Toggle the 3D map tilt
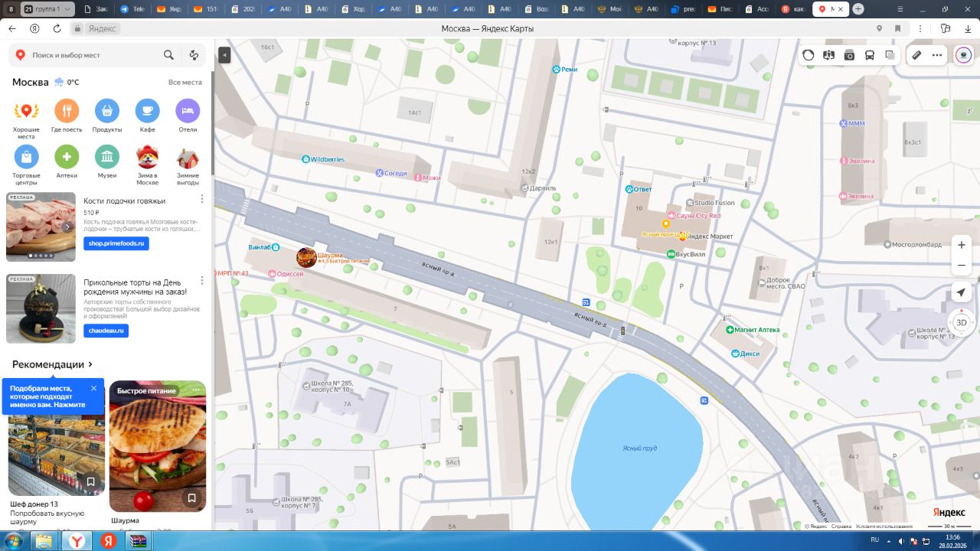Image resolution: width=980 pixels, height=551 pixels. [x=962, y=322]
